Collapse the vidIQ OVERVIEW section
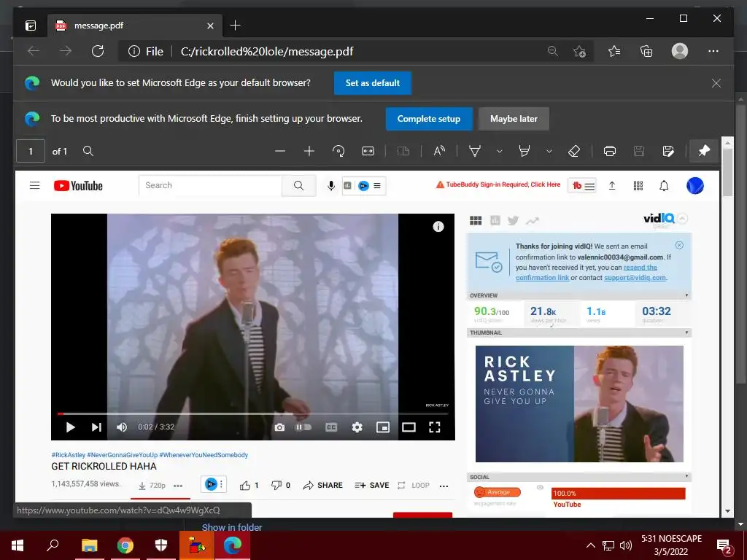747x560 pixels. [x=686, y=295]
